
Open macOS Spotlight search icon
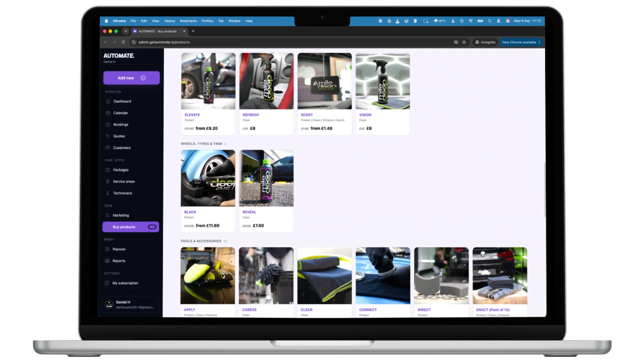490,21
